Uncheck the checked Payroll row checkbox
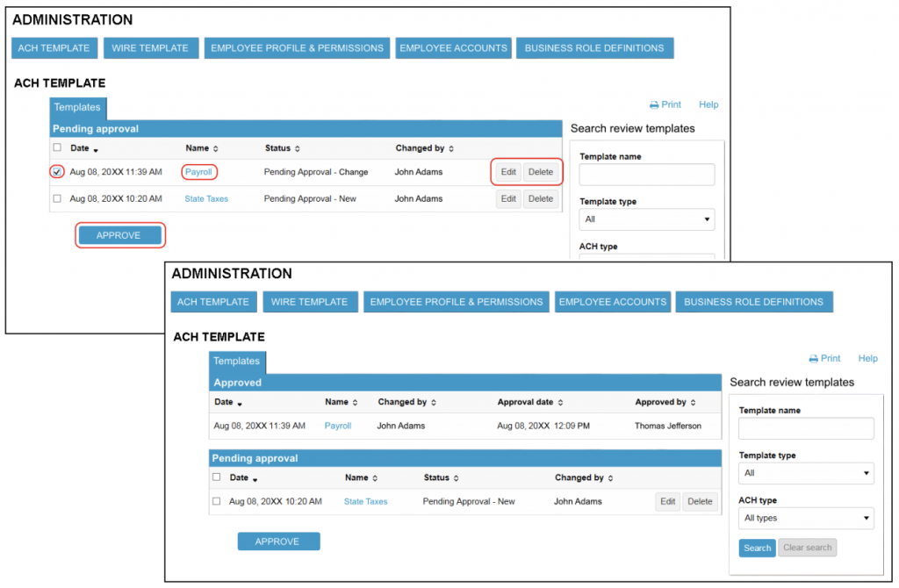This screenshot has width=899, height=588. point(57,172)
